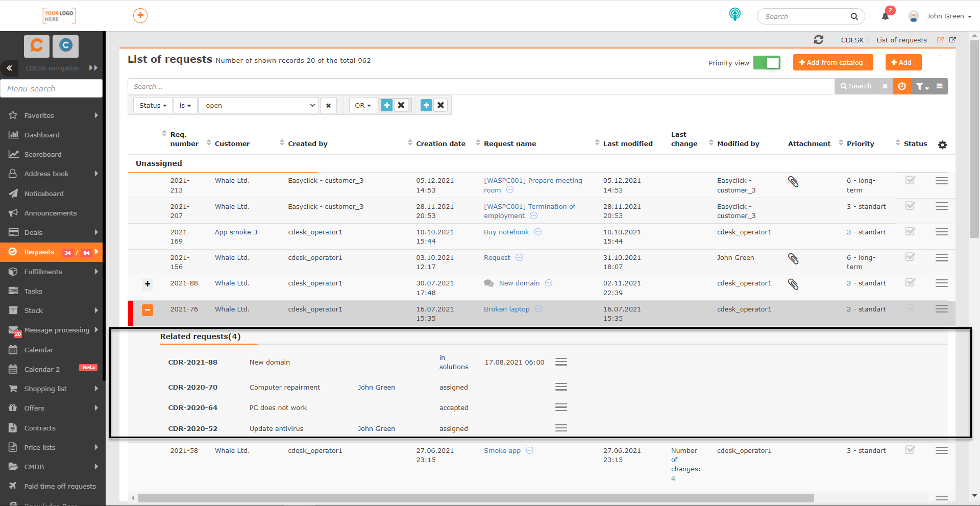Open attachment paperclip of request 2021-88
The height and width of the screenshot is (506, 980).
(793, 284)
